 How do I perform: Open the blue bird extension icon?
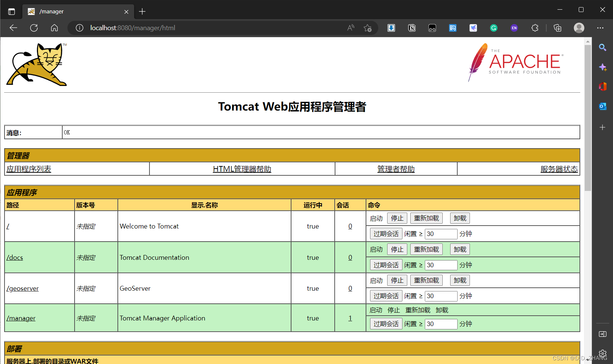[473, 28]
